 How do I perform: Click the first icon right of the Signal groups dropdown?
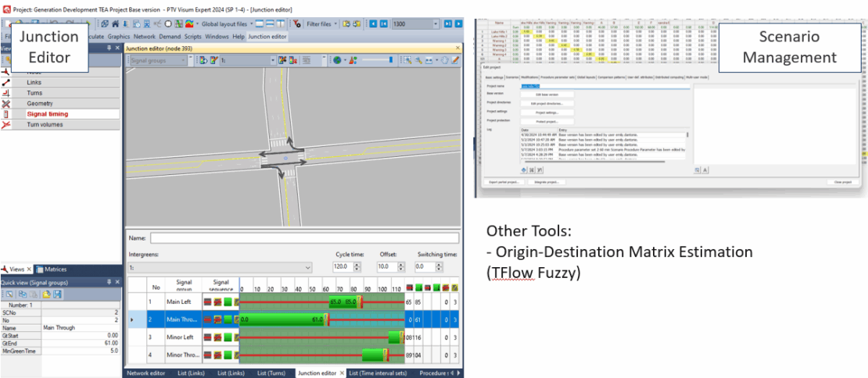point(203,60)
